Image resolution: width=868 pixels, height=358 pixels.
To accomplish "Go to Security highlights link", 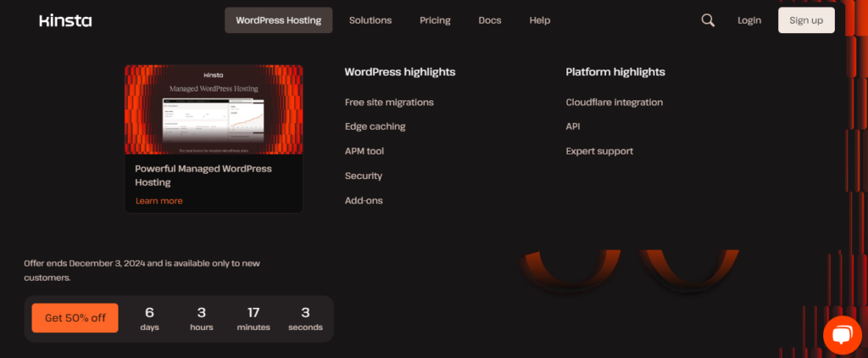I will pos(364,176).
